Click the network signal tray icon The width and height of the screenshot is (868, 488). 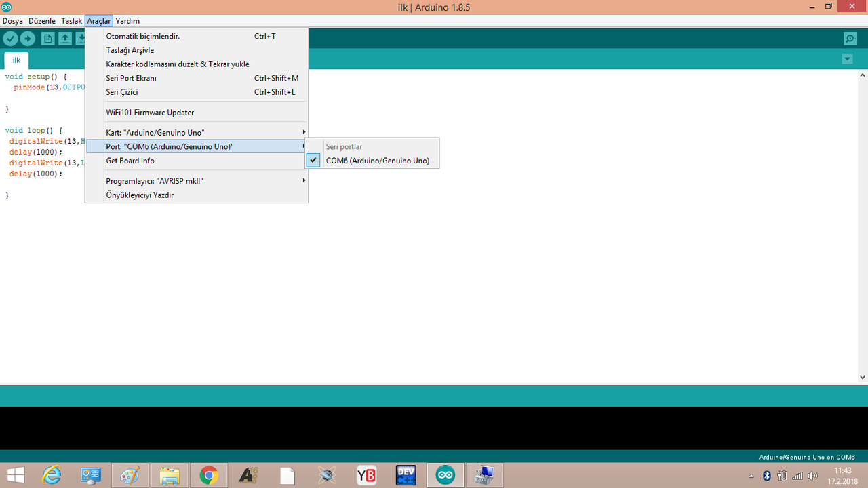797,476
